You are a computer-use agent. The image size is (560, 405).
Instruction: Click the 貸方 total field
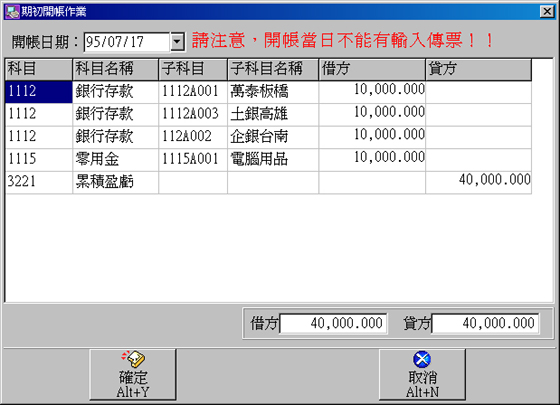(x=485, y=324)
